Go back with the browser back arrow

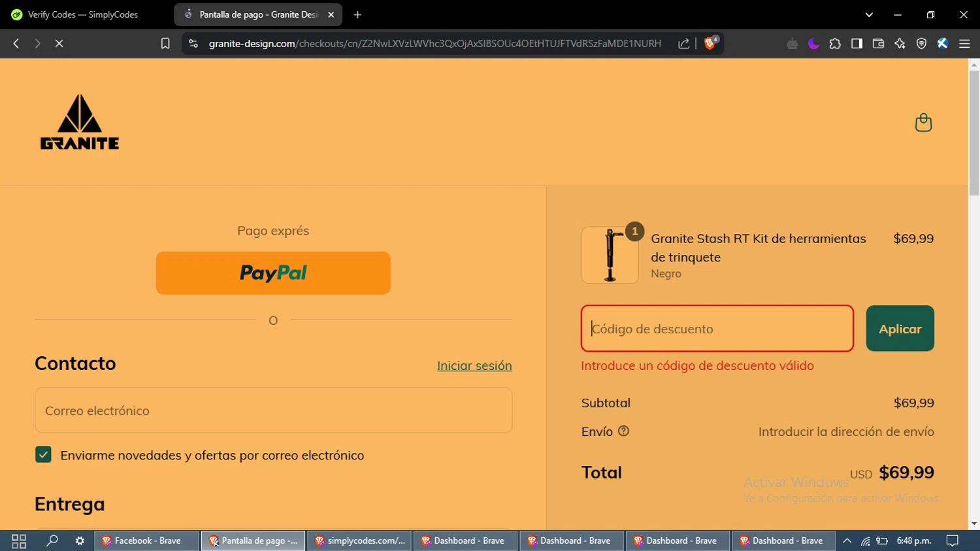click(16, 43)
